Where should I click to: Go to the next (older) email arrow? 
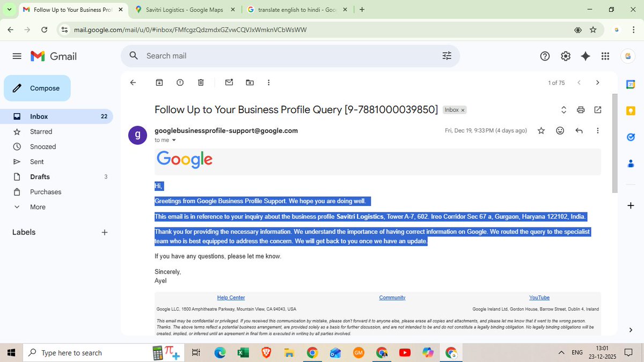coord(597,83)
